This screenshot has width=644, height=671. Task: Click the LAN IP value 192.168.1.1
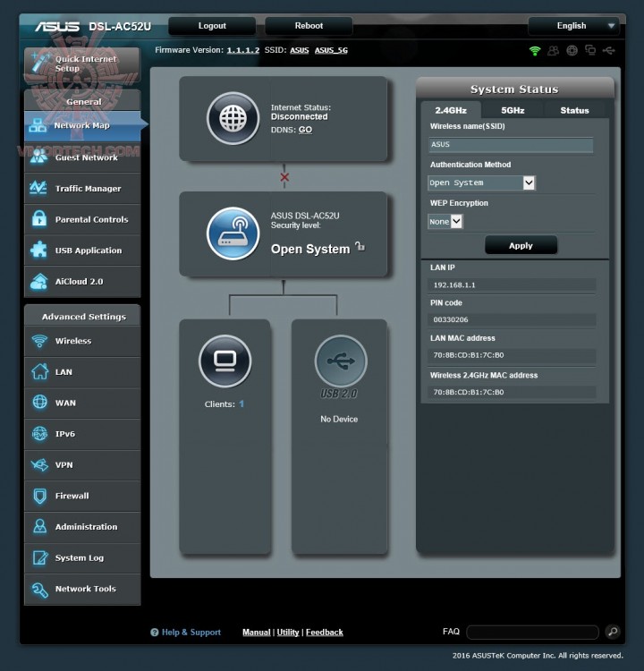pos(454,285)
